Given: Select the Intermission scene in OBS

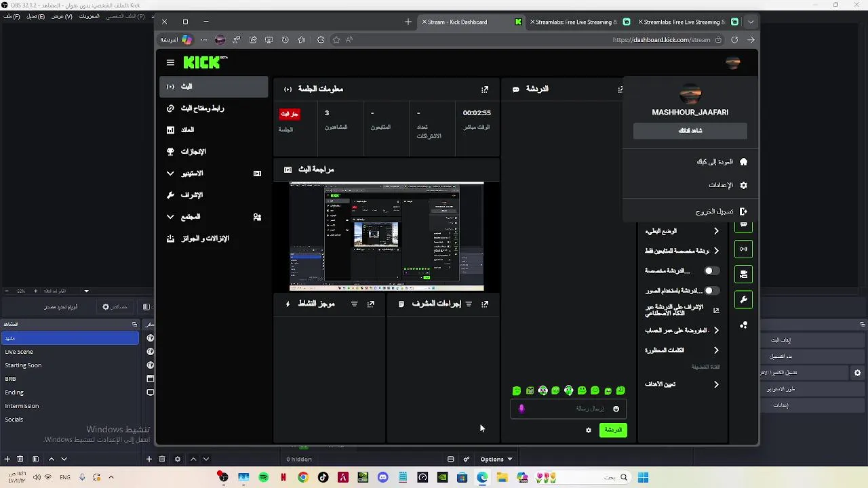Looking at the screenshot, I should (69, 406).
